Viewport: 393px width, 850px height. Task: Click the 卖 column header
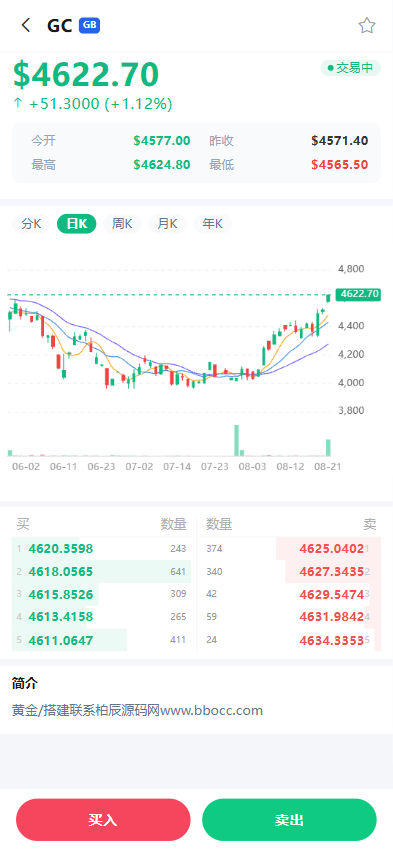tap(370, 524)
